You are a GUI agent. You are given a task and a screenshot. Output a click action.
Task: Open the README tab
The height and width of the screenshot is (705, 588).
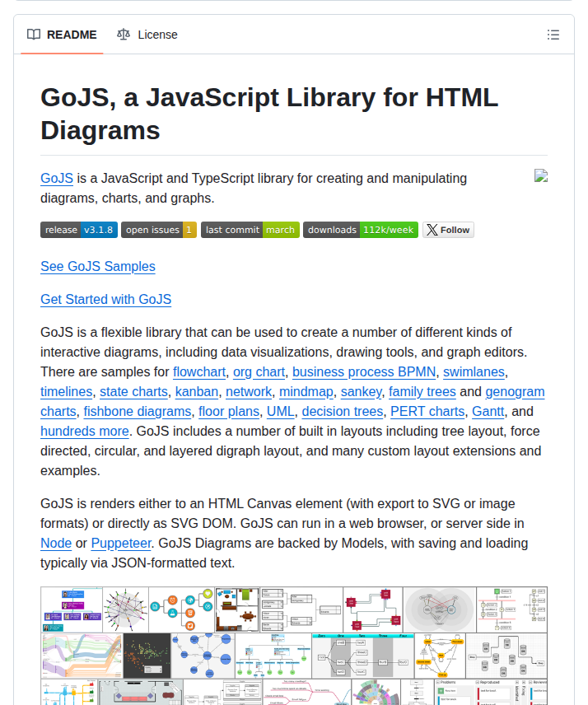62,35
